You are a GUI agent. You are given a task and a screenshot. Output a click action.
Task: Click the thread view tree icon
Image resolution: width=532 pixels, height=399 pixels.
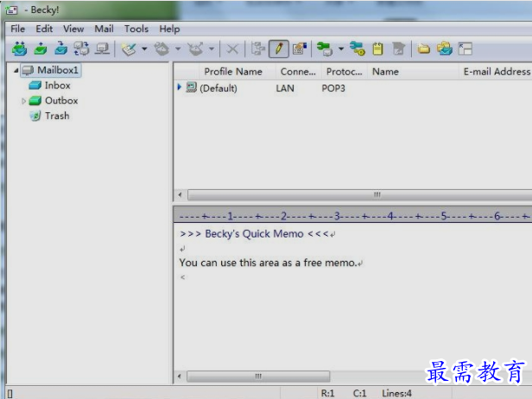point(258,48)
